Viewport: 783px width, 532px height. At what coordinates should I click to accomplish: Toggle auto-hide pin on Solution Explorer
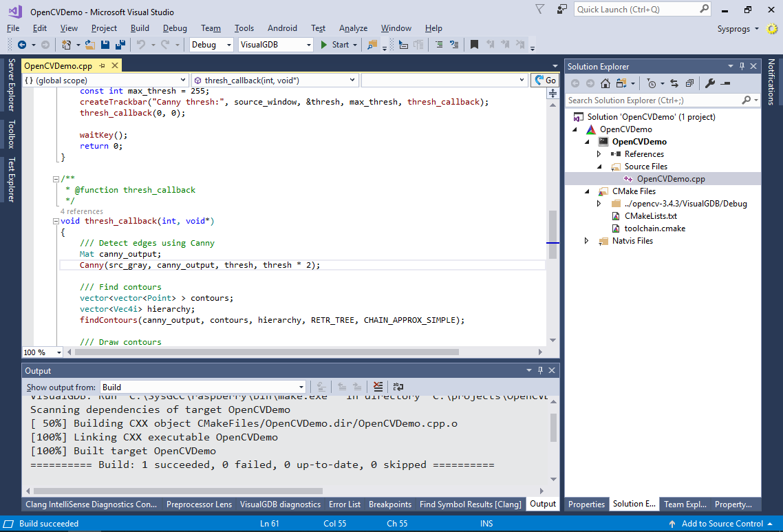pyautogui.click(x=742, y=66)
